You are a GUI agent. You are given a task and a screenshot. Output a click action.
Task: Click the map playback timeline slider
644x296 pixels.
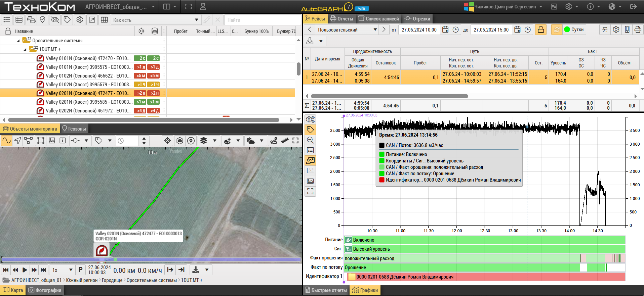click(x=151, y=259)
